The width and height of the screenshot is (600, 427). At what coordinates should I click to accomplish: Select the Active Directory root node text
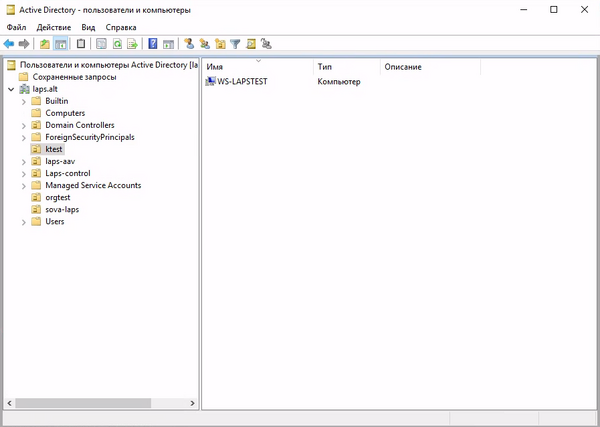(109, 65)
